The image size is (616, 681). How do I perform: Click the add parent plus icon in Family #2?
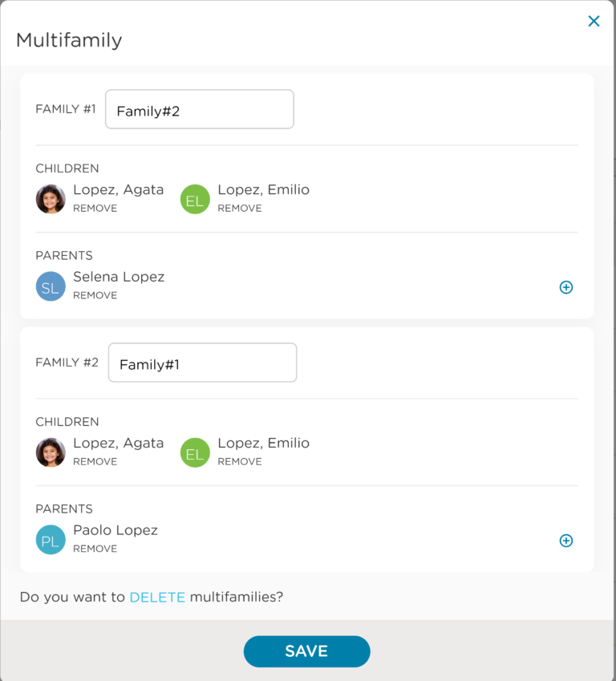point(566,541)
